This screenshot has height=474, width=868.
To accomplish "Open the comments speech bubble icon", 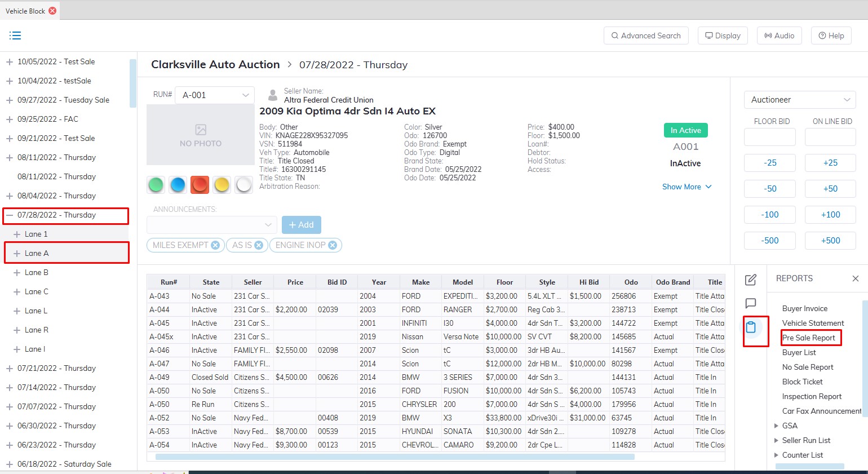I will click(x=751, y=303).
